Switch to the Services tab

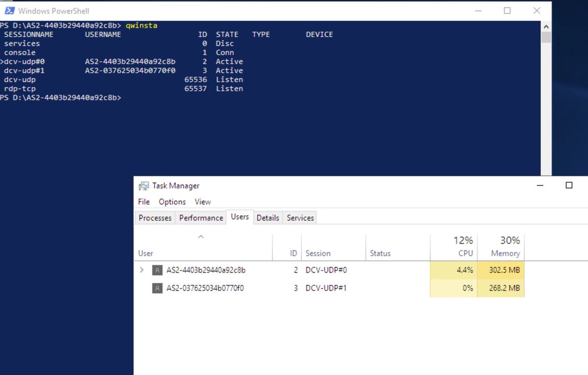tap(300, 218)
